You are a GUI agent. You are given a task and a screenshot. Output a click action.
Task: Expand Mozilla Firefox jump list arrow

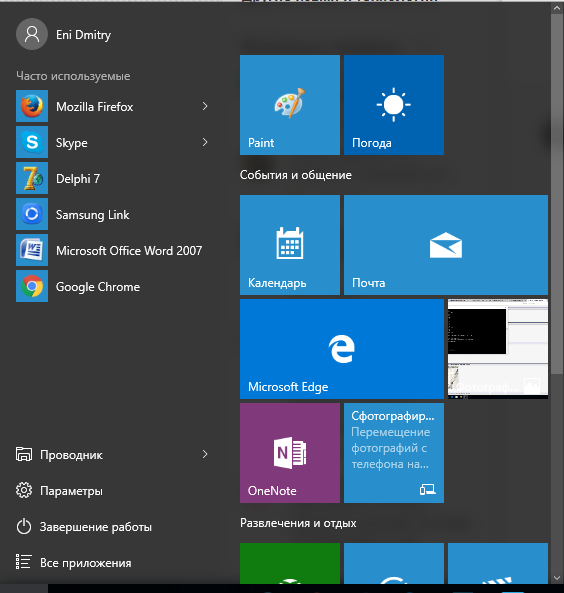[x=205, y=106]
